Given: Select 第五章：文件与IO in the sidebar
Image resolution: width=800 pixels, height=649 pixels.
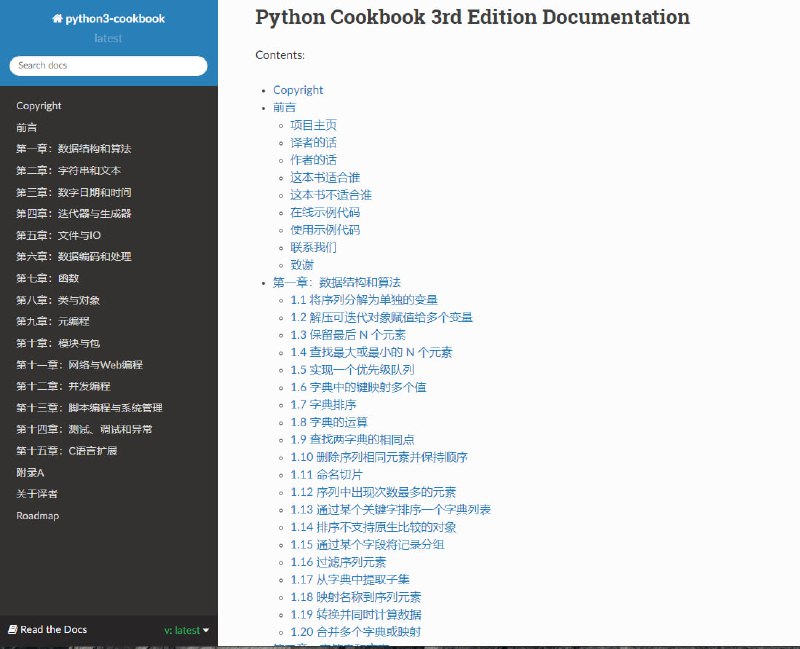Looking at the screenshot, I should (x=58, y=234).
